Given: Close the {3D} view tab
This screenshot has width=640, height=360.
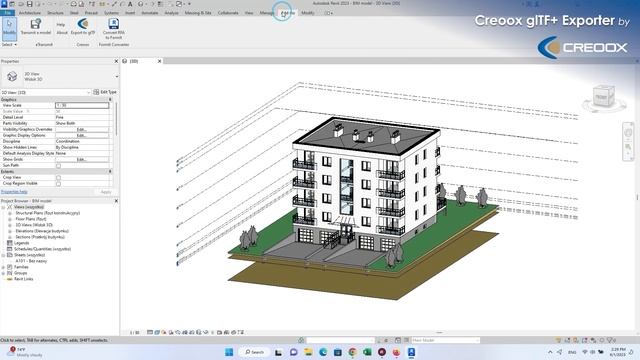Looking at the screenshot, I should pyautogui.click(x=160, y=61).
